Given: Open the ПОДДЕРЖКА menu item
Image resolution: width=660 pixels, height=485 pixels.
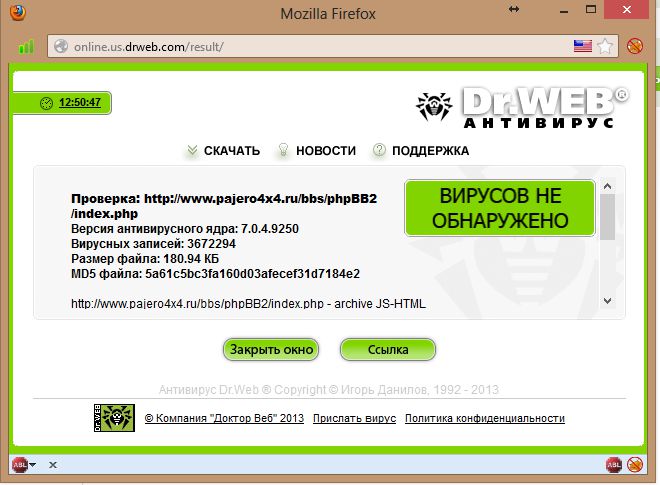Looking at the screenshot, I should point(430,151).
